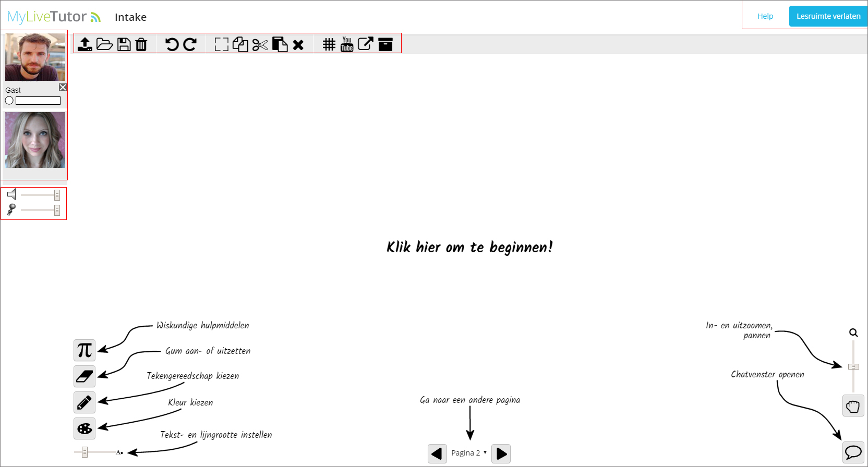868x467 pixels.
Task: Close the Gast video panel
Action: click(x=63, y=87)
